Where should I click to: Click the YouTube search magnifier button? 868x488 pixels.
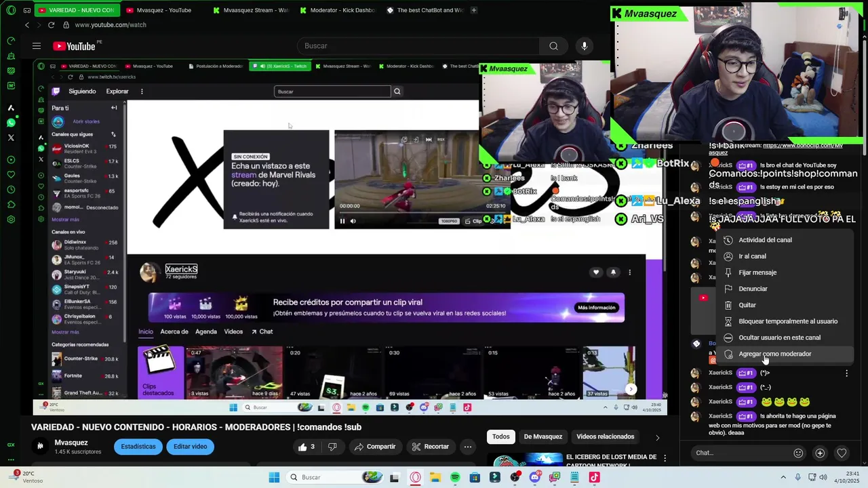pos(553,46)
